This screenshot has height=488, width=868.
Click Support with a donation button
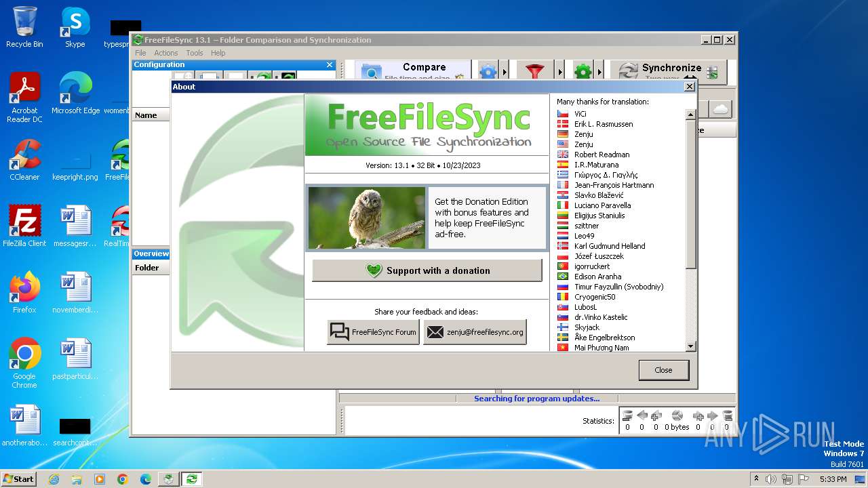(x=427, y=270)
